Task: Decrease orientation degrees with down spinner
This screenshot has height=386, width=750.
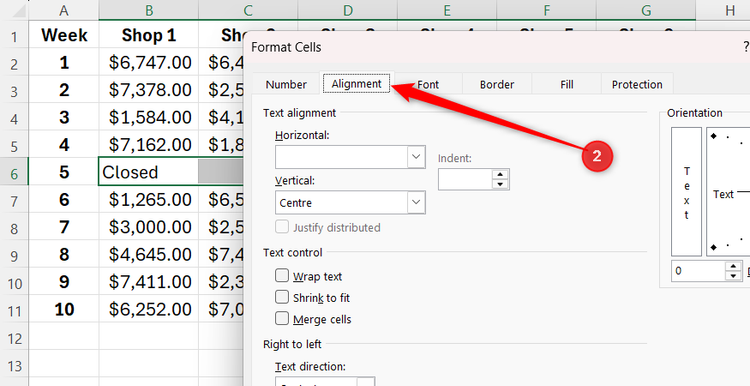Action: (733, 276)
